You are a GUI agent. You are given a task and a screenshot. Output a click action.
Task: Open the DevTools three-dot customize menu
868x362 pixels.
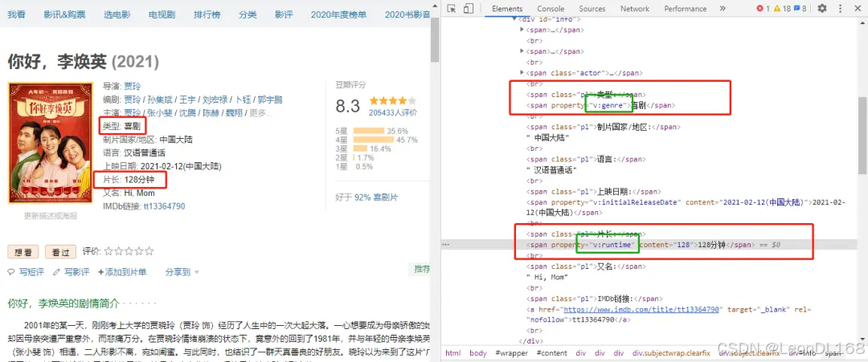[x=841, y=8]
